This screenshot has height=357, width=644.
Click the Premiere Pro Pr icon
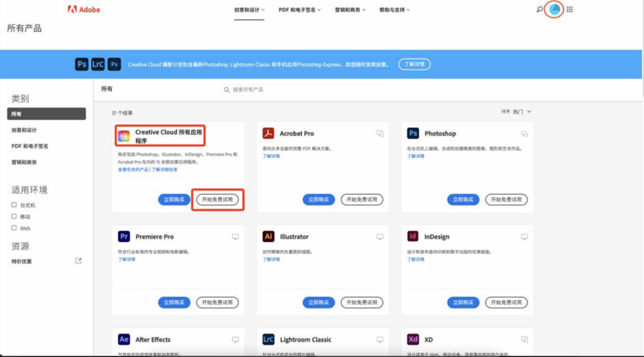coord(123,236)
